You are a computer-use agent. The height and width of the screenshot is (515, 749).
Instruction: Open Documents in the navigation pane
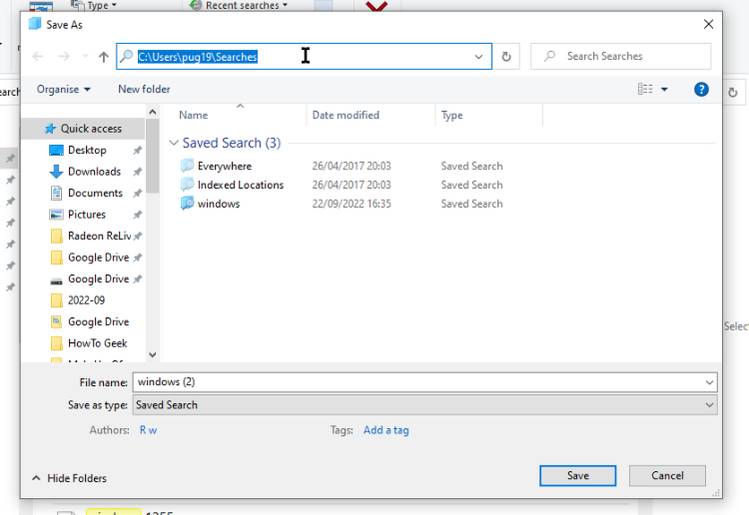pos(95,193)
